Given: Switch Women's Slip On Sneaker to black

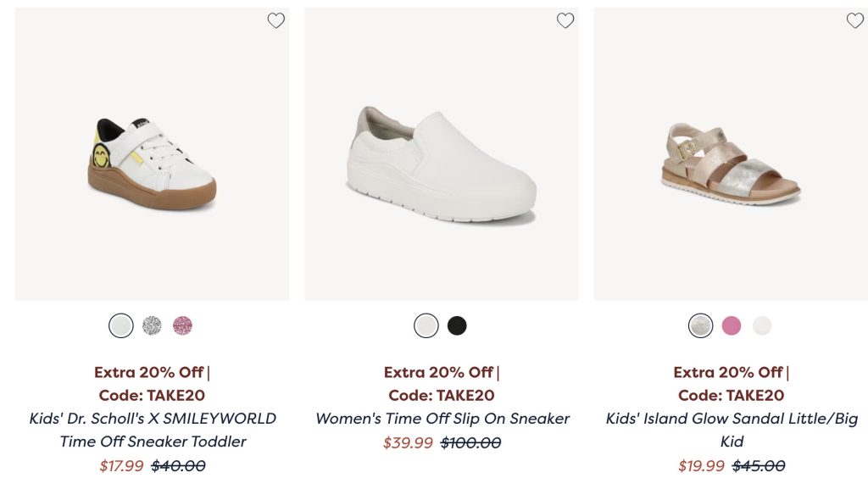Looking at the screenshot, I should coord(457,325).
